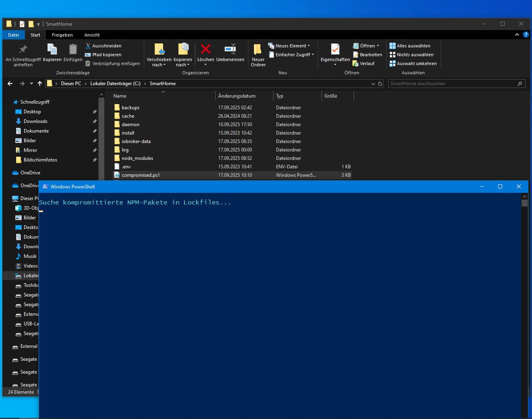This screenshot has width=532, height=419.
Task: Open Eigenschaften properties icon
Action: (335, 49)
